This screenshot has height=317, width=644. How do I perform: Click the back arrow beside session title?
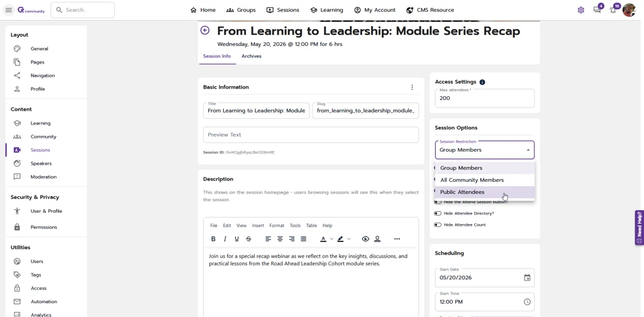[x=205, y=30]
